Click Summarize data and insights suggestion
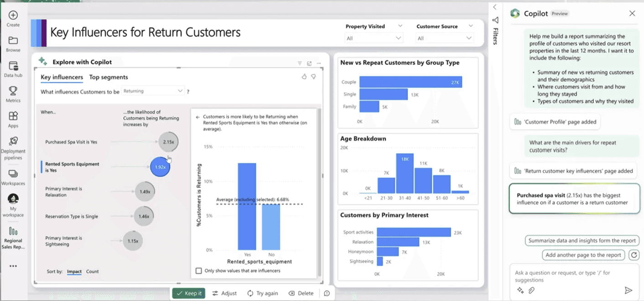The height and width of the screenshot is (301, 644). pyautogui.click(x=582, y=240)
